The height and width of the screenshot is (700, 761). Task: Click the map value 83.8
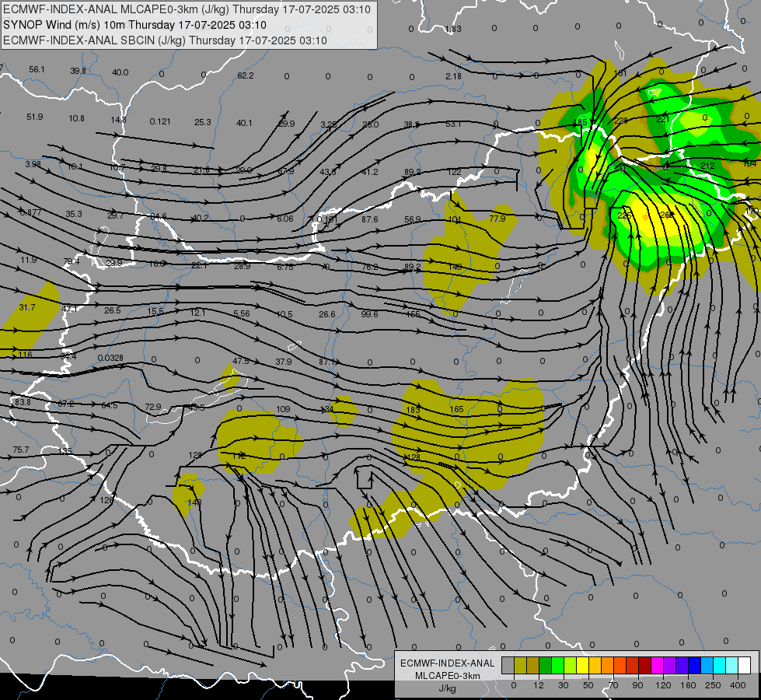[x=23, y=402]
